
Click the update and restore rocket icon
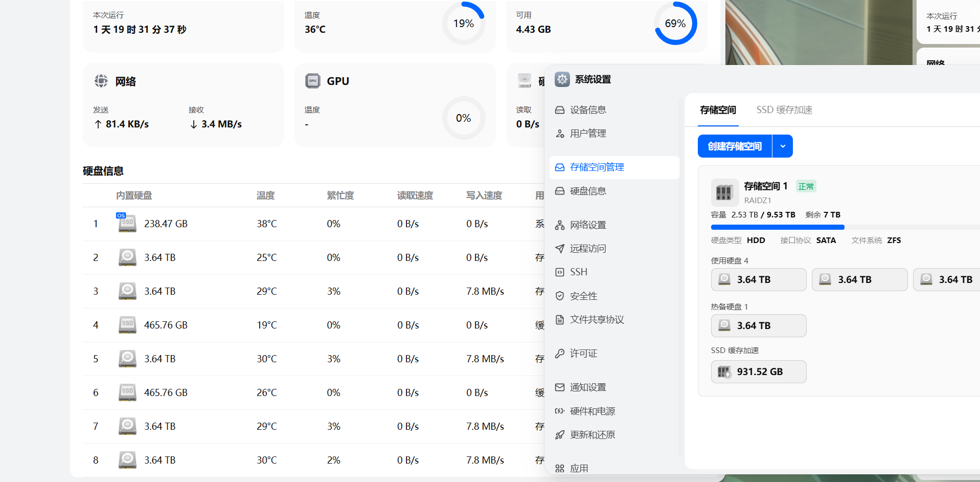560,435
